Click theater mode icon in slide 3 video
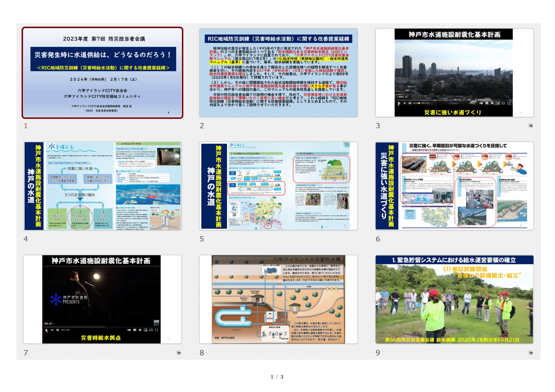This screenshot has width=555, height=392. [503, 103]
